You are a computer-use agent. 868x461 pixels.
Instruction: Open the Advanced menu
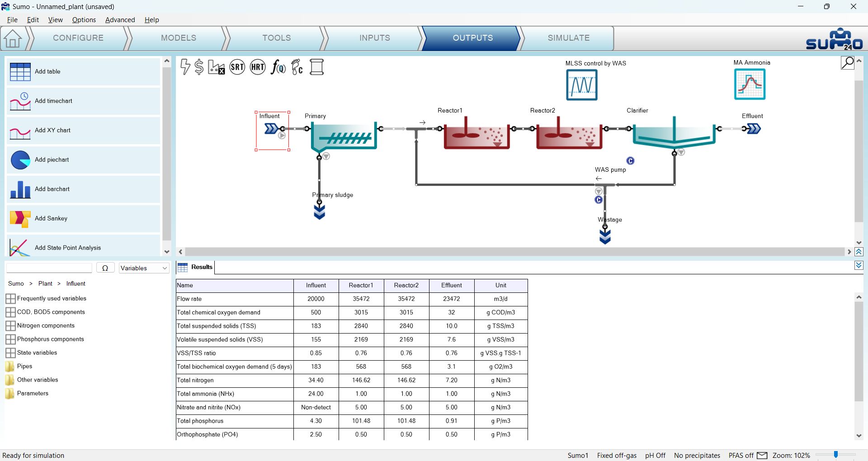tap(120, 20)
